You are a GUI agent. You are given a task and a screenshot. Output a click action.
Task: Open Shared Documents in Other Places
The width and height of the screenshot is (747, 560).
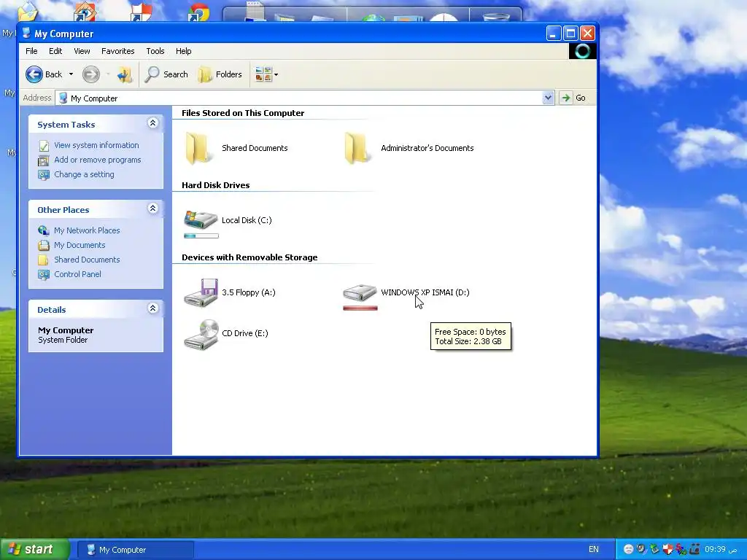[x=87, y=260]
